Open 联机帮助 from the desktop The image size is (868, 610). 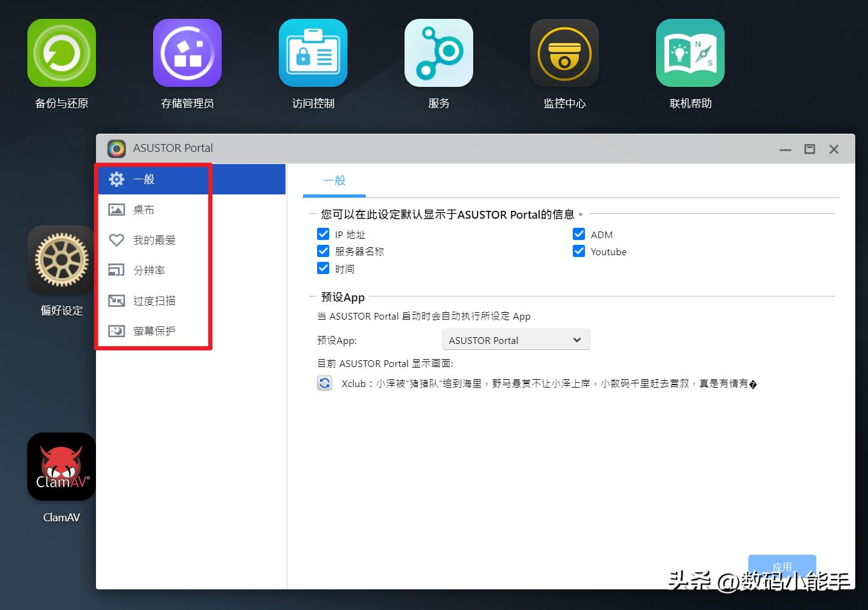pos(690,53)
